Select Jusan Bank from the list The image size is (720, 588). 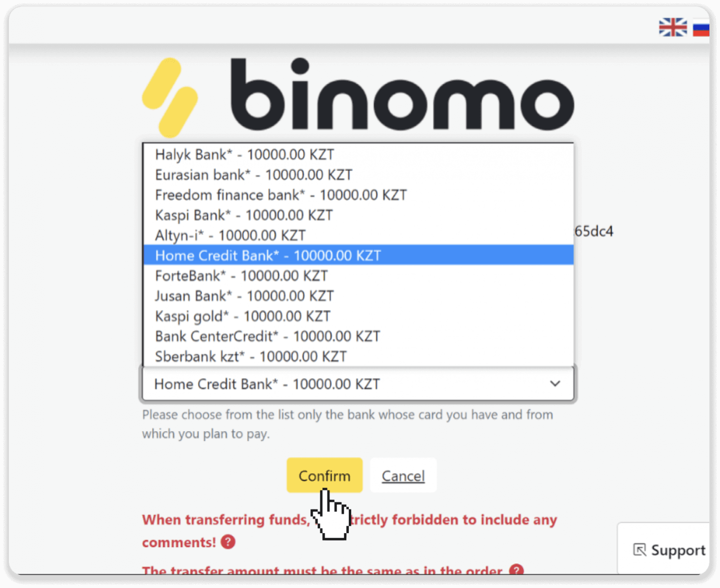(x=358, y=295)
